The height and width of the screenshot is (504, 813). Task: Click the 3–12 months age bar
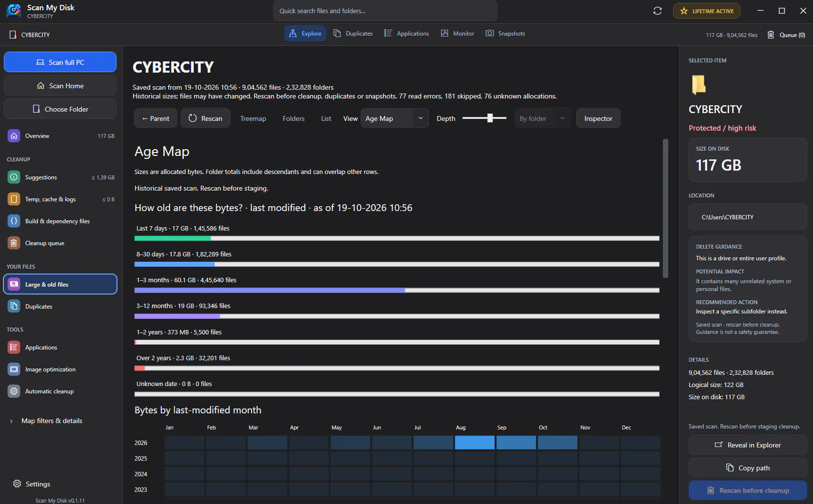pos(397,316)
